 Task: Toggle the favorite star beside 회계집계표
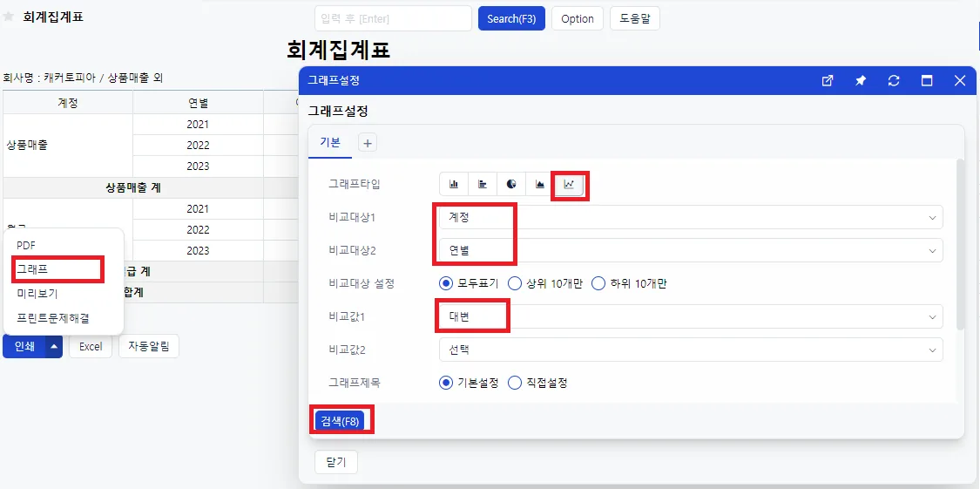point(8,17)
